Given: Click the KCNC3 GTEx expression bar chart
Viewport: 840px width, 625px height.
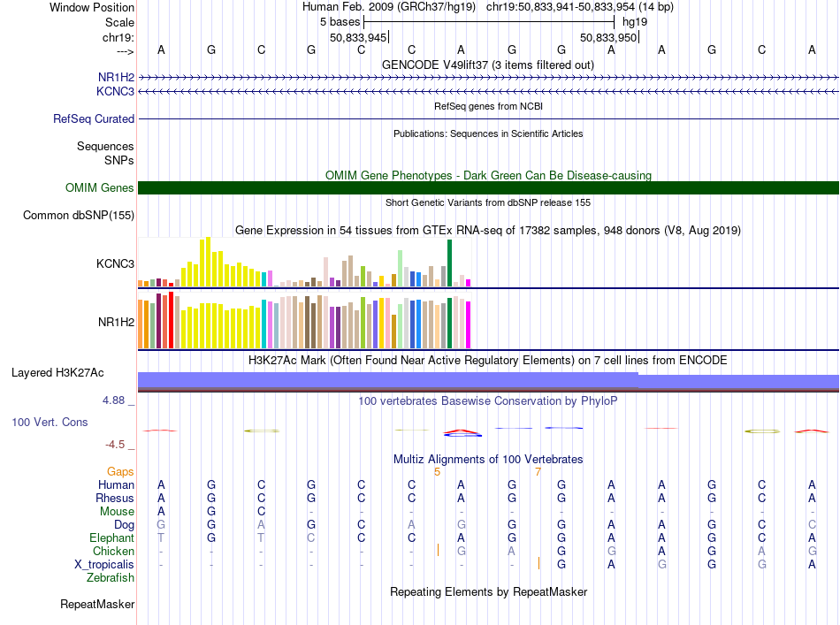Looking at the screenshot, I should pyautogui.click(x=304, y=262).
